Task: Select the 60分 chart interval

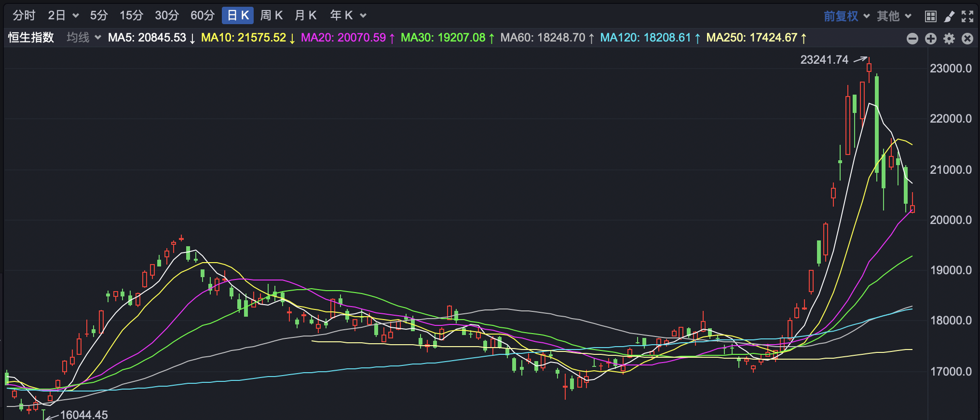Action: pyautogui.click(x=203, y=15)
